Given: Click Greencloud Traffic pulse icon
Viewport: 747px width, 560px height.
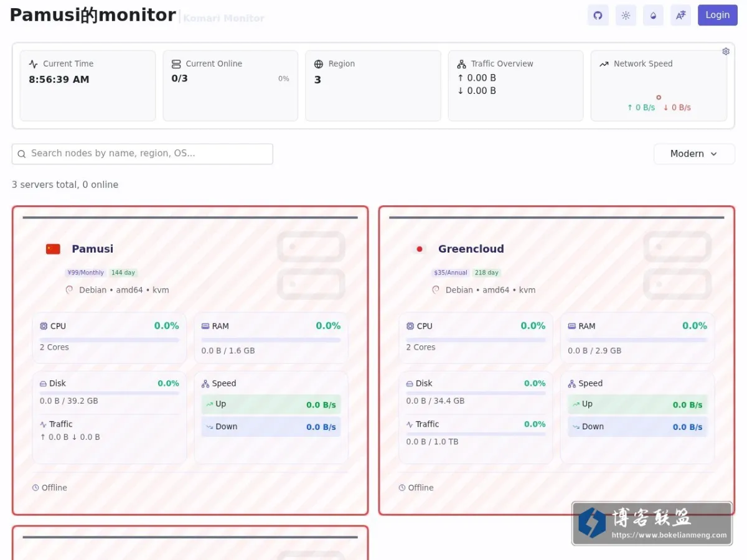Looking at the screenshot, I should 410,424.
